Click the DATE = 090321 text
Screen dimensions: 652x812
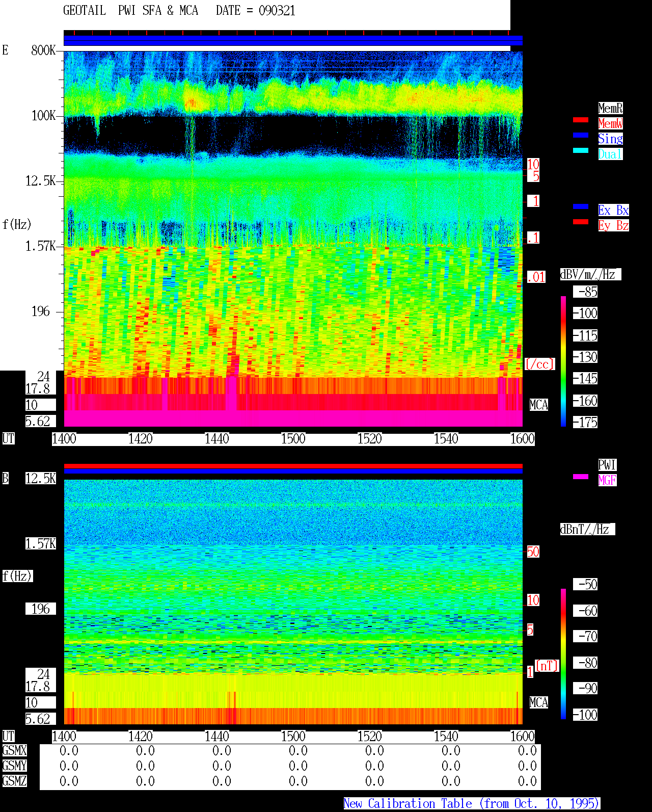pos(256,11)
